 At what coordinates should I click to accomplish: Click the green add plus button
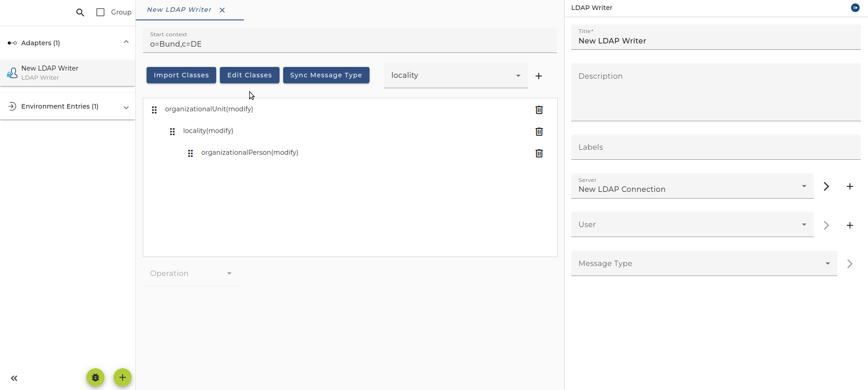pos(123,377)
